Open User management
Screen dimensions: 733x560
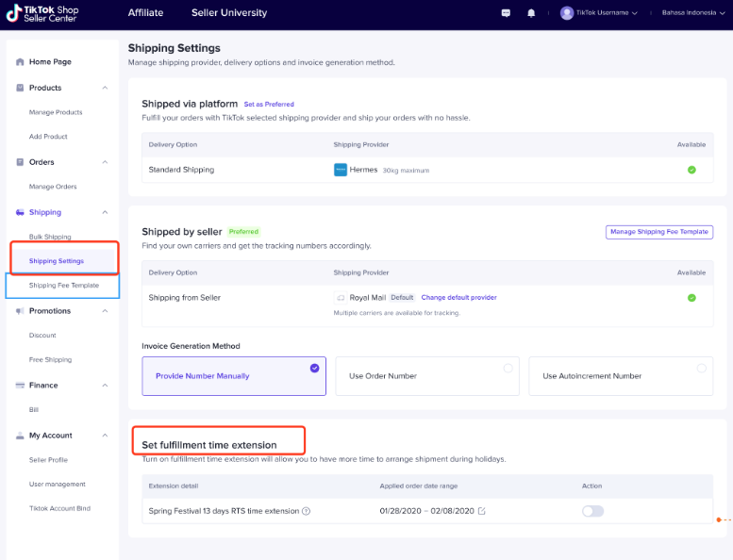(57, 485)
